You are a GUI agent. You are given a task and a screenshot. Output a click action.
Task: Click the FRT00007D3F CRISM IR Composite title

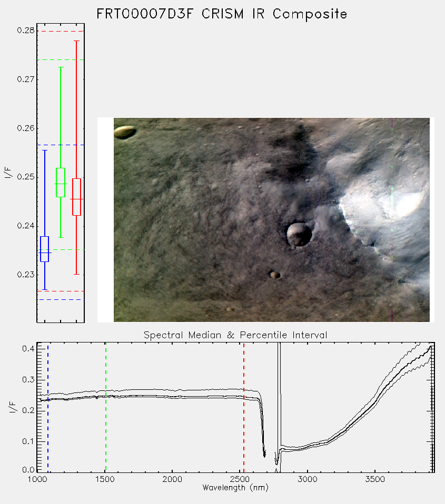[222, 14]
